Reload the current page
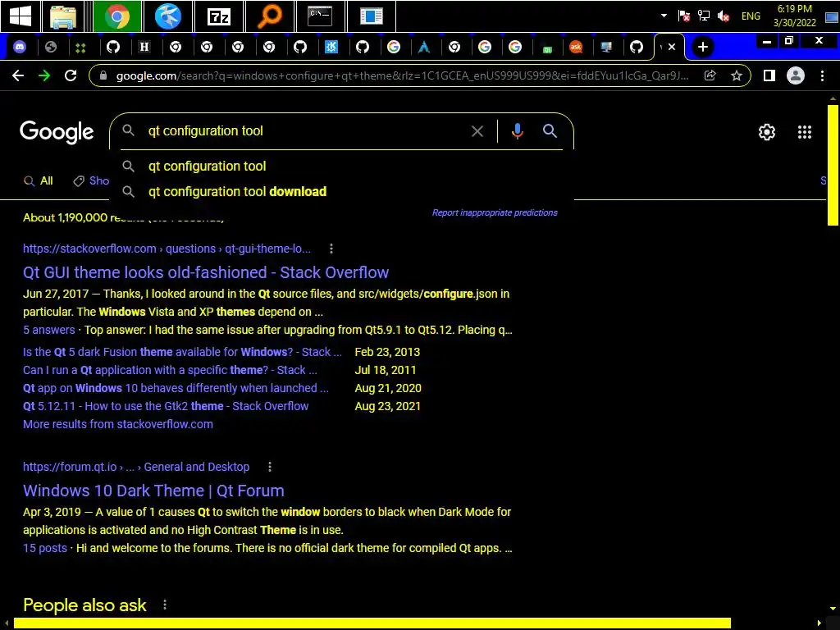 click(x=71, y=75)
